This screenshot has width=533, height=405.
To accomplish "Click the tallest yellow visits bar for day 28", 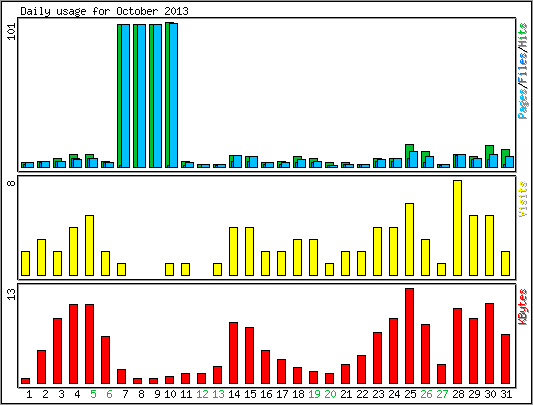I will (x=458, y=228).
